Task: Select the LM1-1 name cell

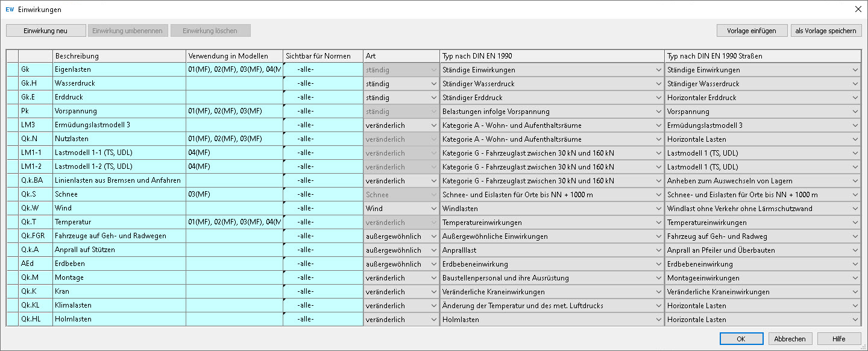Action: click(x=36, y=153)
